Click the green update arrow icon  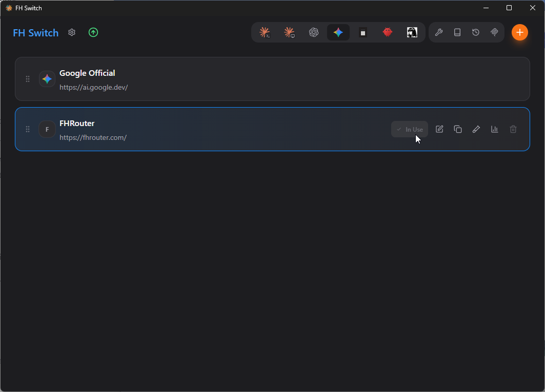tap(93, 32)
